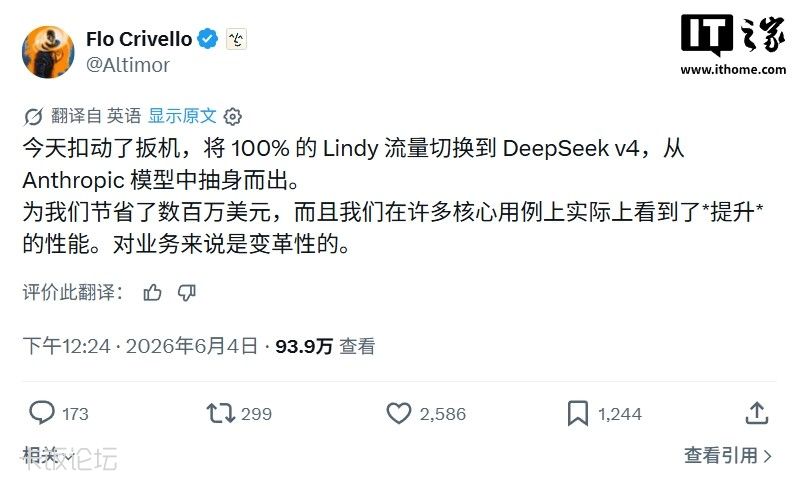Screen dimensions: 798x482
Task: Repost this tweet with retweet icon
Action: pos(220,413)
